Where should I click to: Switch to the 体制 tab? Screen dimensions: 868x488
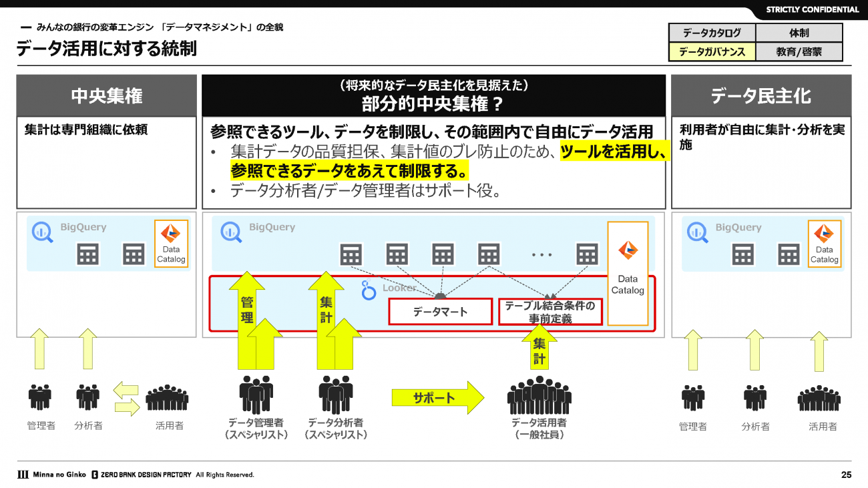[799, 33]
